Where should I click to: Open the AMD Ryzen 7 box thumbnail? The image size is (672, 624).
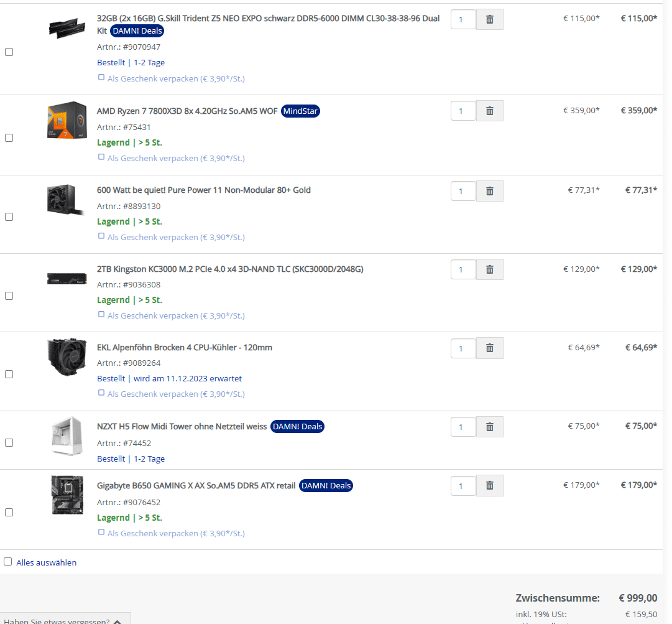point(67,120)
